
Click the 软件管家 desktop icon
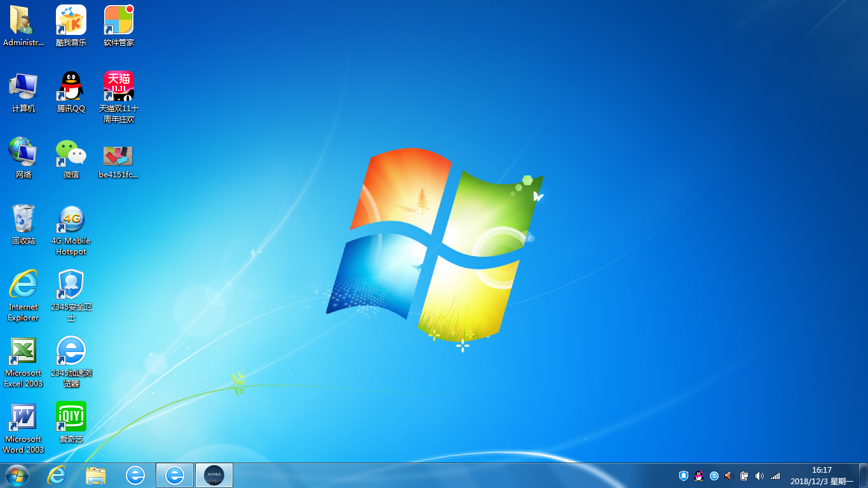(119, 21)
